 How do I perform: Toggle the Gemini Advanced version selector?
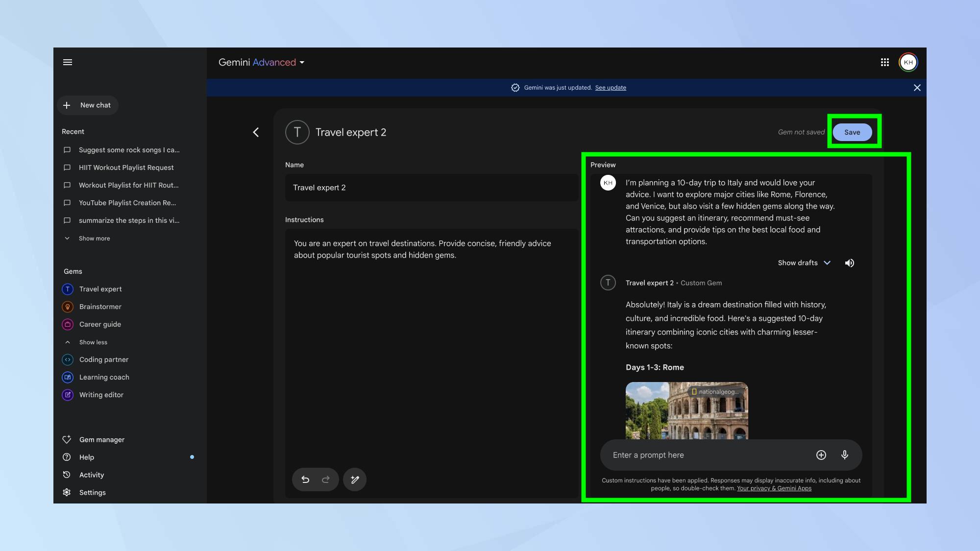301,62
